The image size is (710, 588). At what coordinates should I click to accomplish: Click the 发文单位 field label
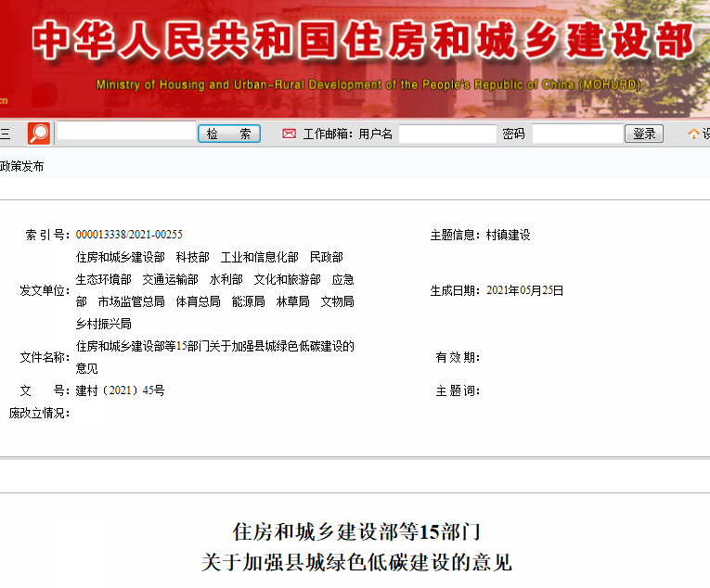tap(45, 290)
